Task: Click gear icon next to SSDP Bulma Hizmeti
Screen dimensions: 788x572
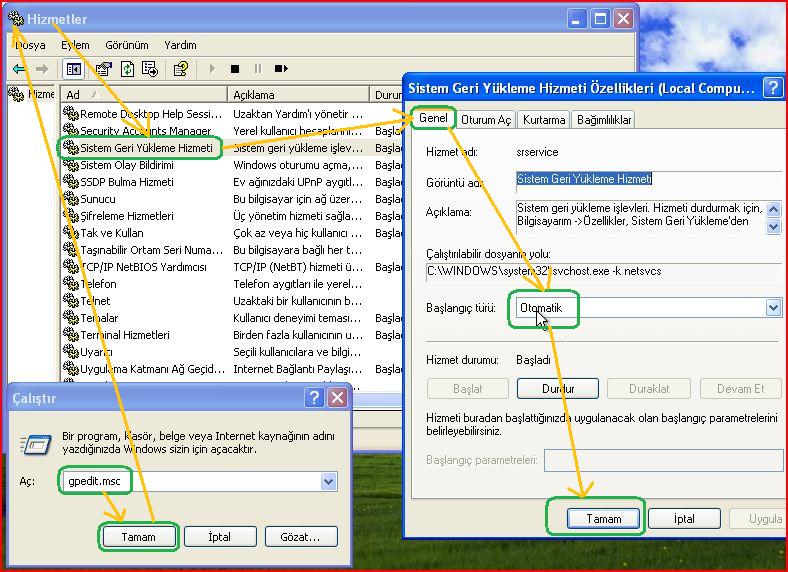Action: pyautogui.click(x=70, y=181)
